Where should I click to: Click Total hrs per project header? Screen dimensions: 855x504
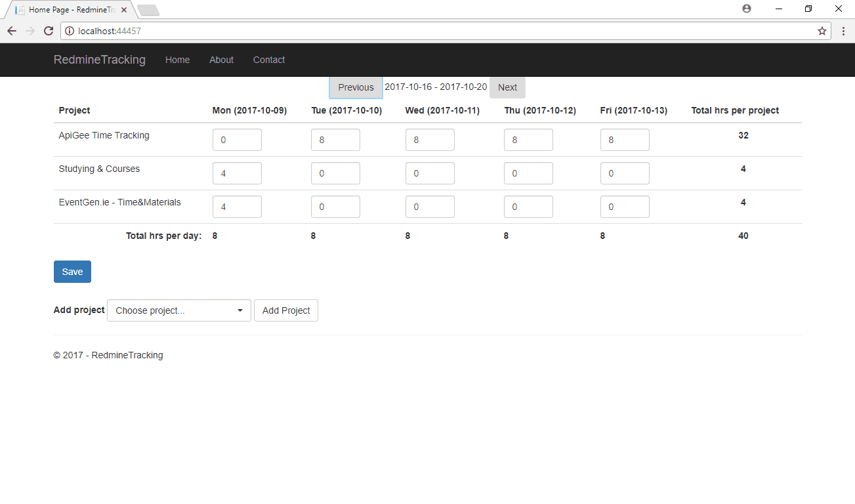[735, 110]
